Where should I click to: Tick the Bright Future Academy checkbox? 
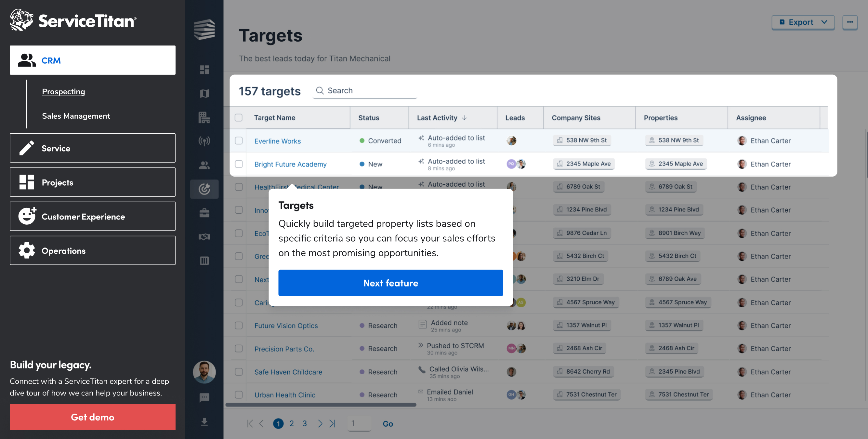(x=239, y=164)
